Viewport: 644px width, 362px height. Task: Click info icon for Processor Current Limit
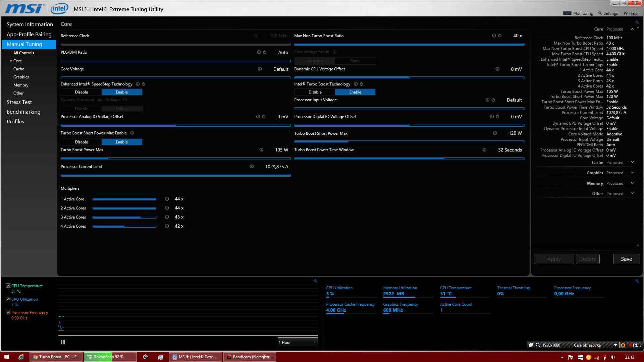252,167
